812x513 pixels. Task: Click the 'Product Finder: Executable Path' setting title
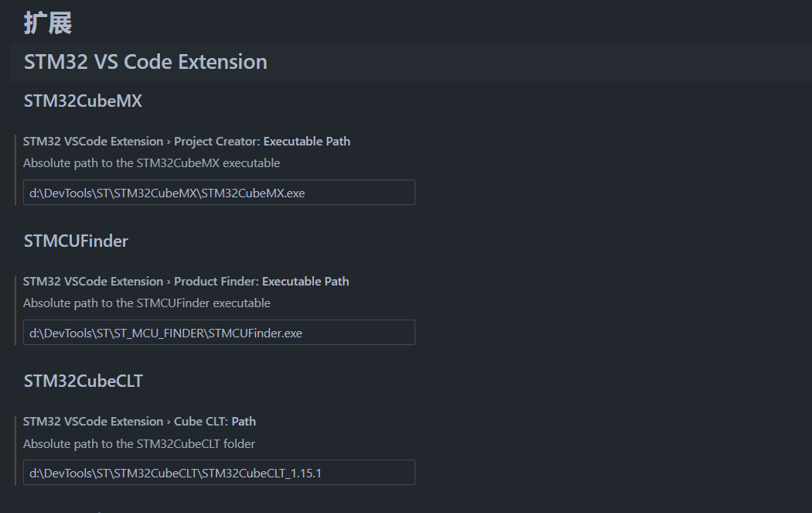coord(186,282)
